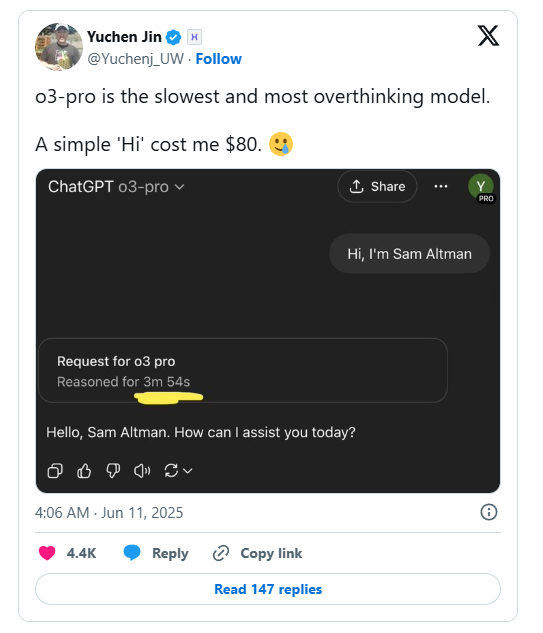Like the tweet with the heart icon
Viewport: 543px width, 633px height.
click(x=47, y=553)
